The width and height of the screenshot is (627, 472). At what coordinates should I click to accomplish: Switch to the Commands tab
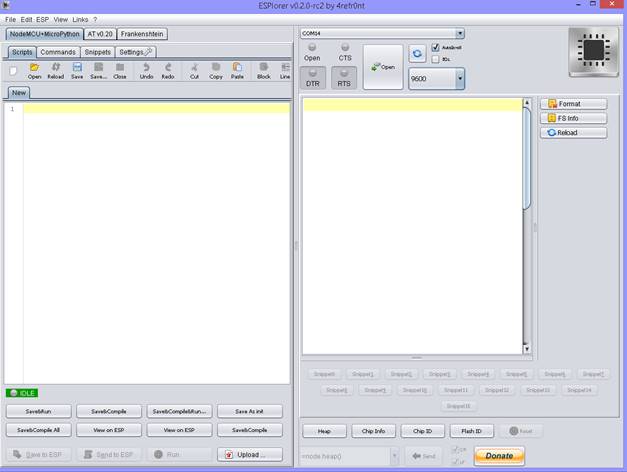(x=58, y=52)
